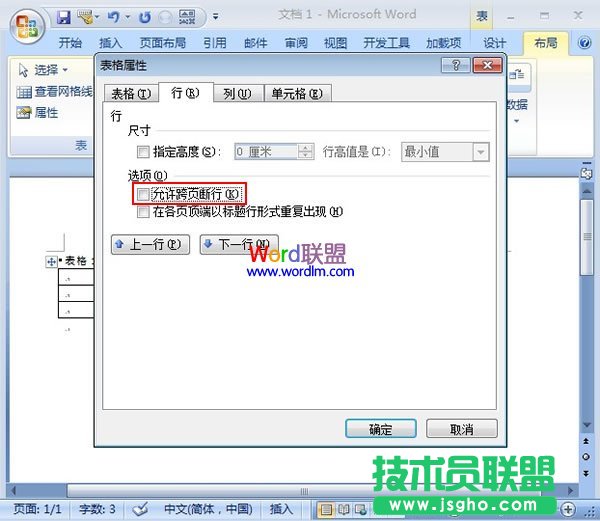
Task: Click the vertical scrollbar up arrow
Action: click(587, 190)
